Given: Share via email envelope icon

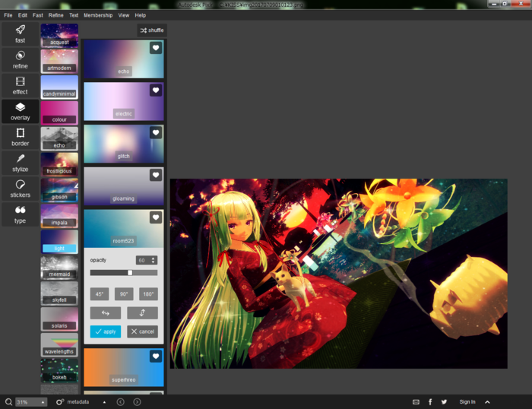Looking at the screenshot, I should click(x=416, y=402).
